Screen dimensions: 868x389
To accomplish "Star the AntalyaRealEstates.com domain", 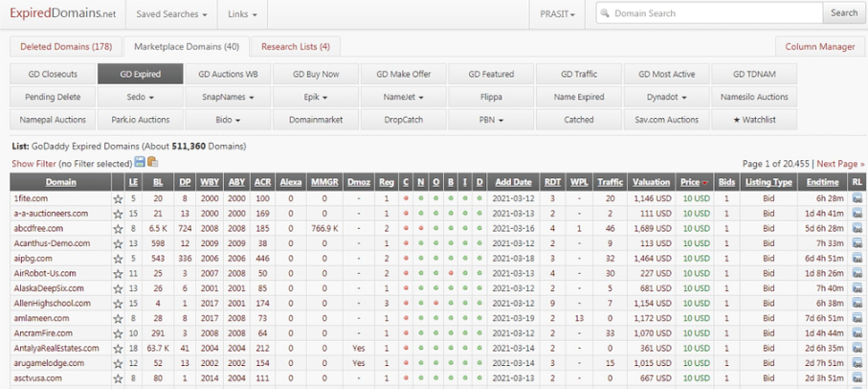I will point(118,348).
